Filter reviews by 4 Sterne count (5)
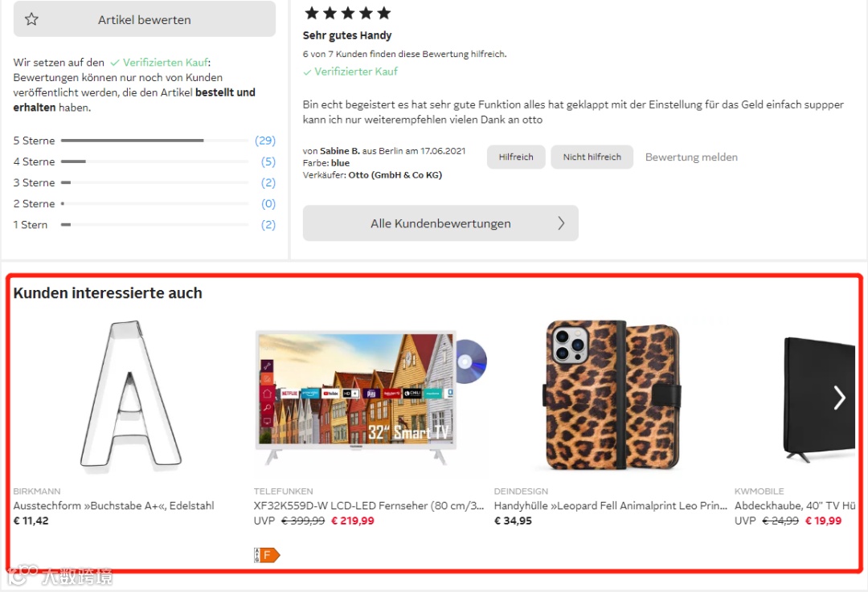The width and height of the screenshot is (868, 592). (x=268, y=161)
